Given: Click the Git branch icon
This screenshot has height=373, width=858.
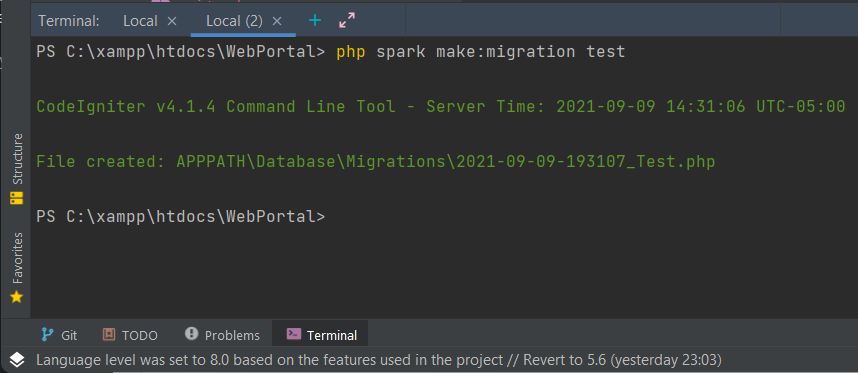Looking at the screenshot, I should click(x=48, y=334).
